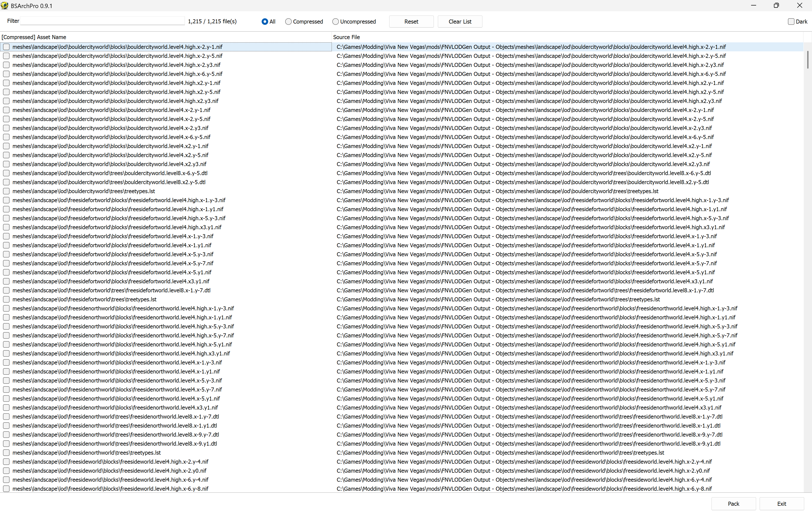Screen dimensions: 812x517
Task: Toggle checkbox for freesidefortworld.level8.x-1.y-7.dtl
Action: coord(7,290)
